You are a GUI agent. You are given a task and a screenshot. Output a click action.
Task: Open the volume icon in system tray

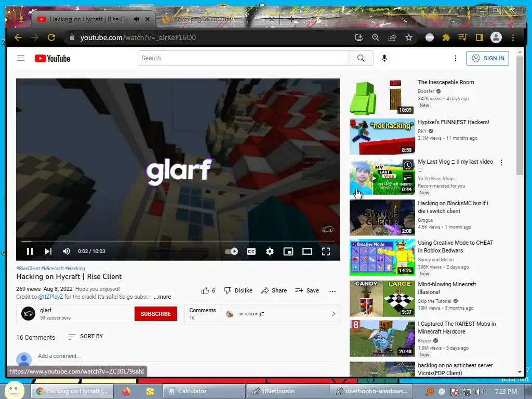(x=479, y=392)
